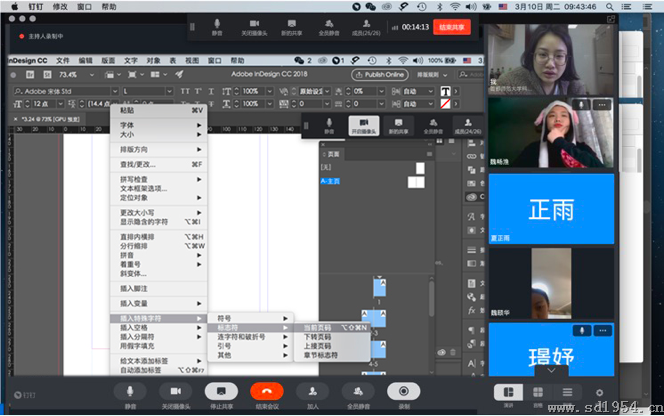This screenshot has height=416, width=664.
Task: Click the text fill color swatch
Action: click(x=445, y=91)
